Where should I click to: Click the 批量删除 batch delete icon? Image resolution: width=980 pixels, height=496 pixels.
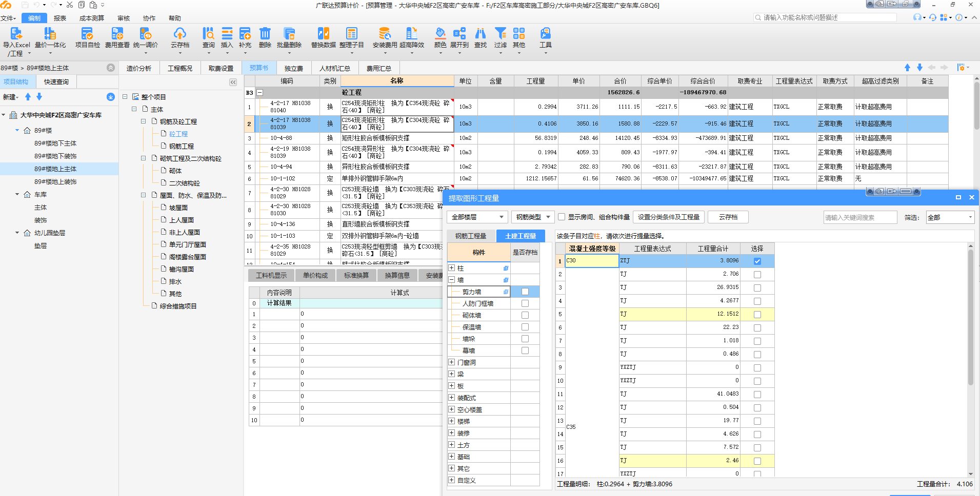click(289, 34)
